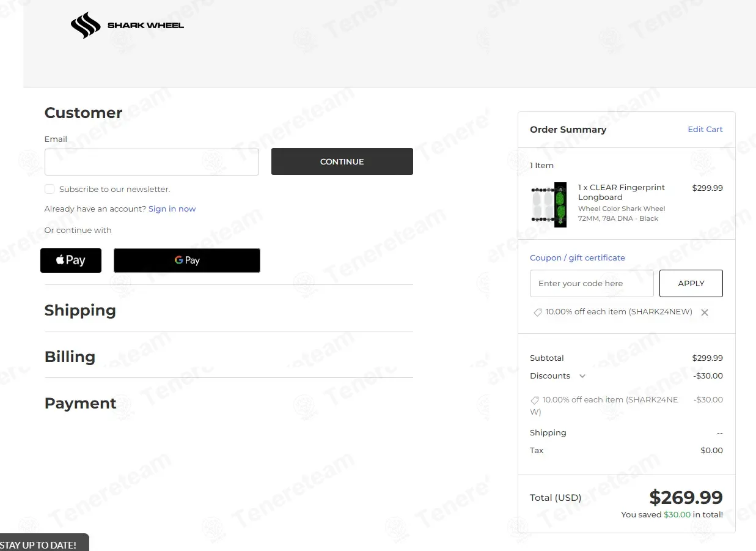Click the $269.99 total amount
Screen dimensions: 756x551
pyautogui.click(x=686, y=497)
